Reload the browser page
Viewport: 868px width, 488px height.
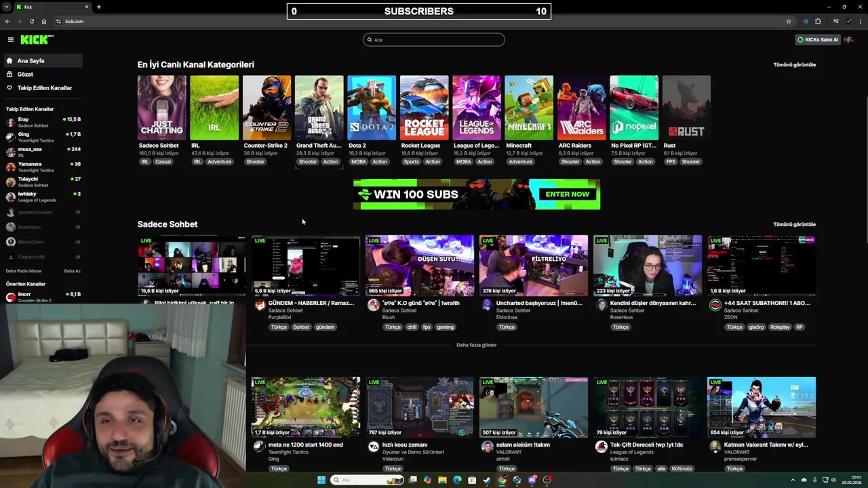point(31,22)
